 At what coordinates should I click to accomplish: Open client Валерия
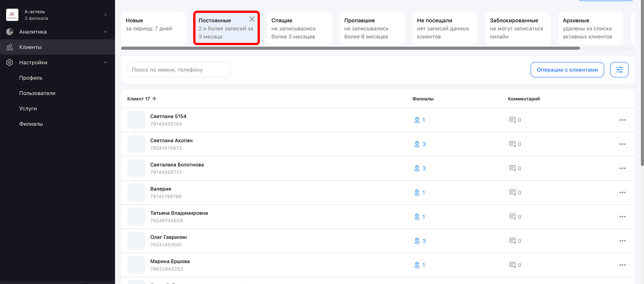tap(161, 189)
